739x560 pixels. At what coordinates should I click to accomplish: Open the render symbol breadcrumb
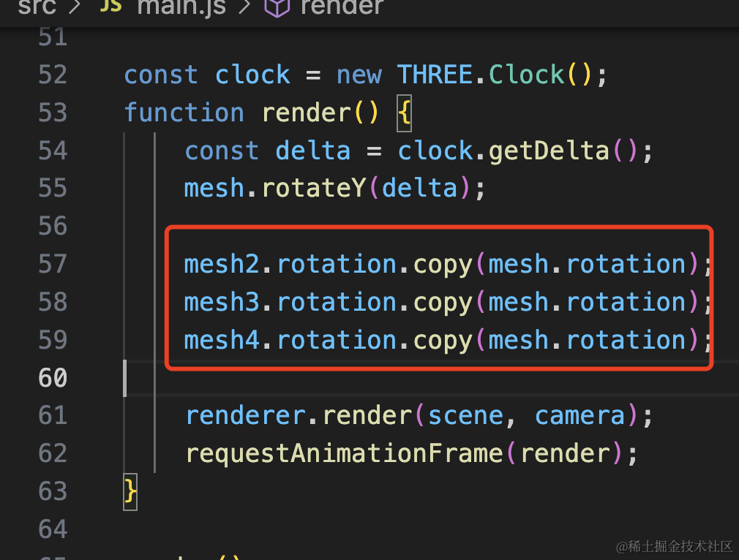342,7
